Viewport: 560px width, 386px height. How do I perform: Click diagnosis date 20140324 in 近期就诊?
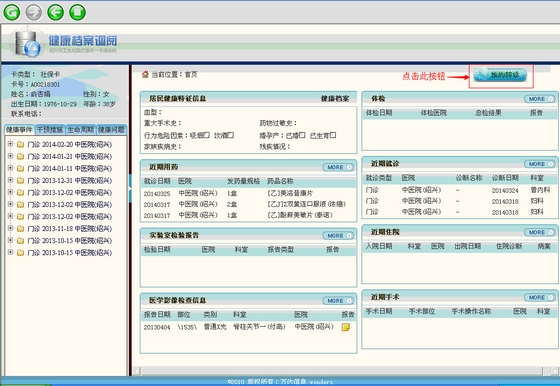click(505, 190)
